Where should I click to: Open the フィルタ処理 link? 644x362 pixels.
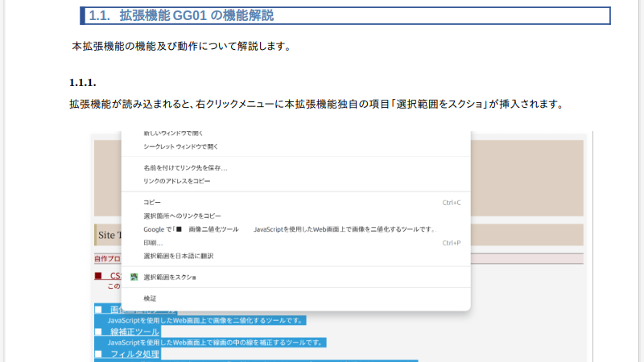click(134, 354)
